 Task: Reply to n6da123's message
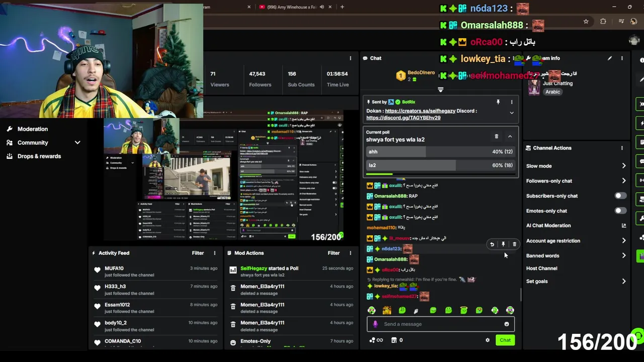[x=492, y=244]
